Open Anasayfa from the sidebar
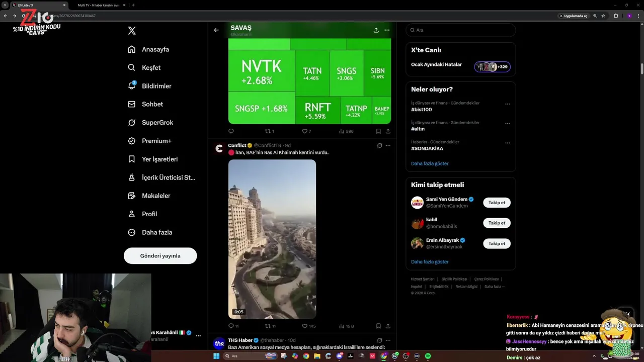 [x=148, y=49]
